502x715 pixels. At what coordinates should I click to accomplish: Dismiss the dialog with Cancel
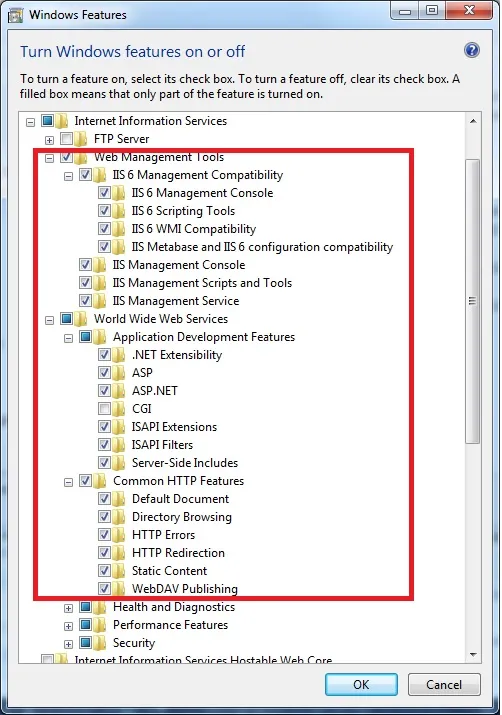[444, 684]
